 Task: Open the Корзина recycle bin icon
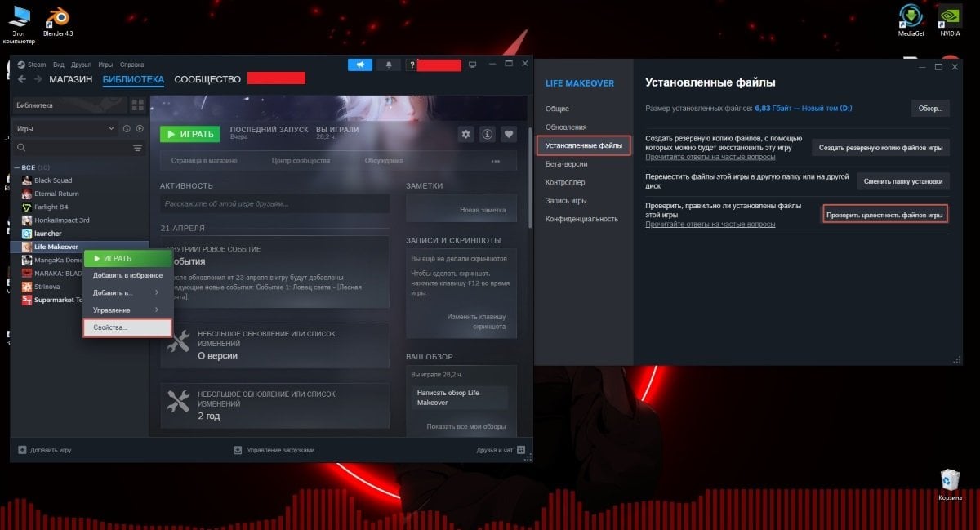pyautogui.click(x=950, y=484)
